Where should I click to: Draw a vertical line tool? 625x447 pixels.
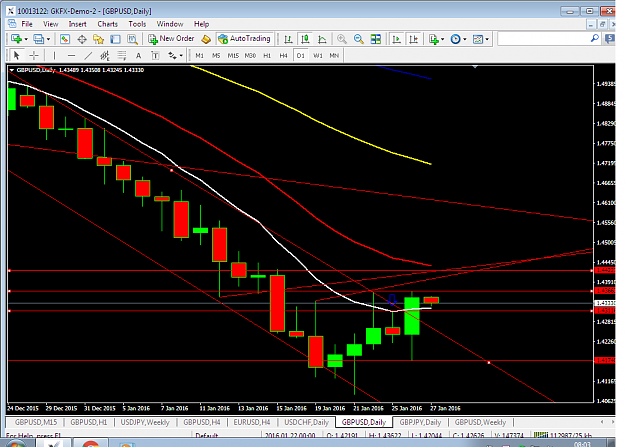point(54,55)
